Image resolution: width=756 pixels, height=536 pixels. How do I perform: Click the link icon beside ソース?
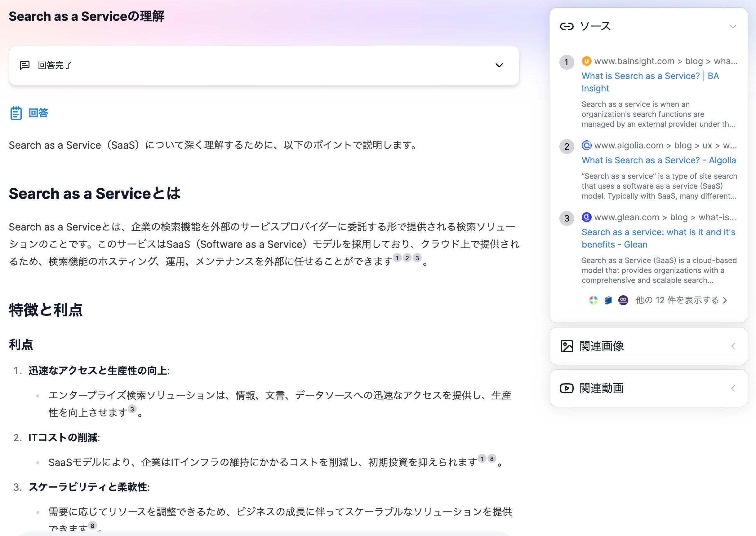[x=567, y=26]
